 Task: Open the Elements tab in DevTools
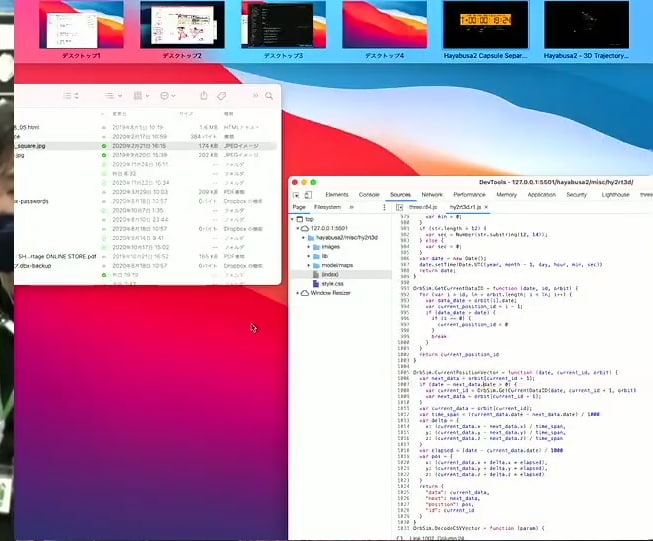click(336, 194)
